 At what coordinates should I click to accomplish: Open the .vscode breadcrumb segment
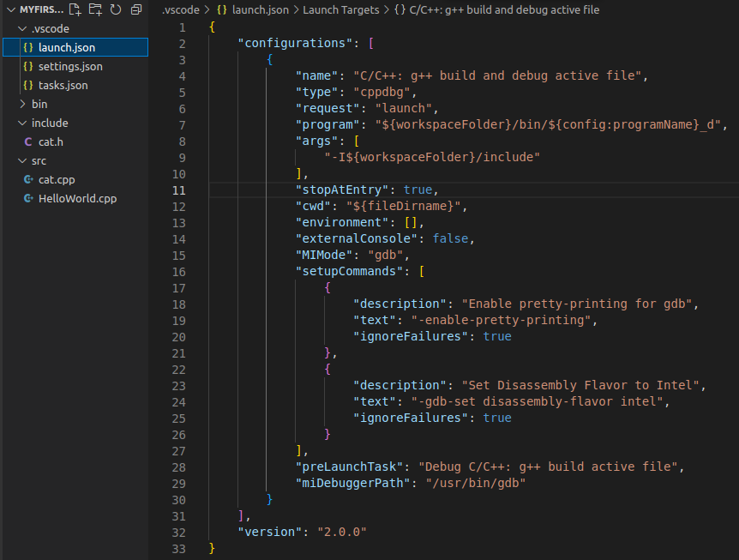pyautogui.click(x=181, y=9)
